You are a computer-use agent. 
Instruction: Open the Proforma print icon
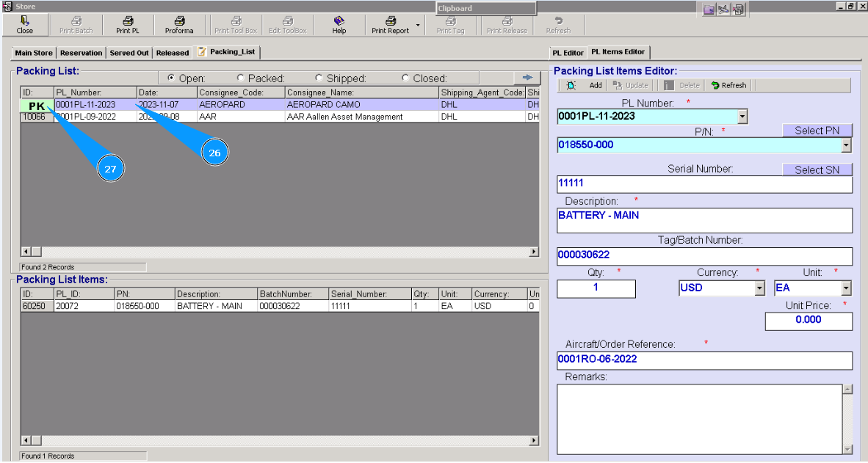(x=178, y=21)
